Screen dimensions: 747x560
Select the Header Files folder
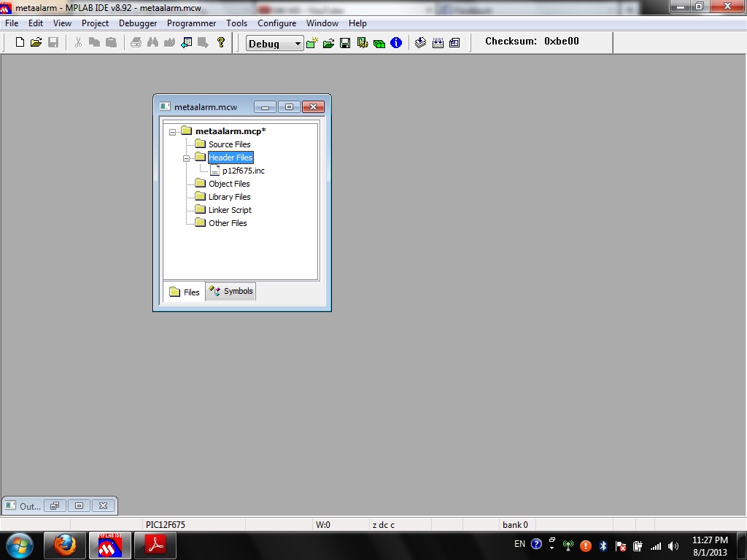tap(231, 157)
